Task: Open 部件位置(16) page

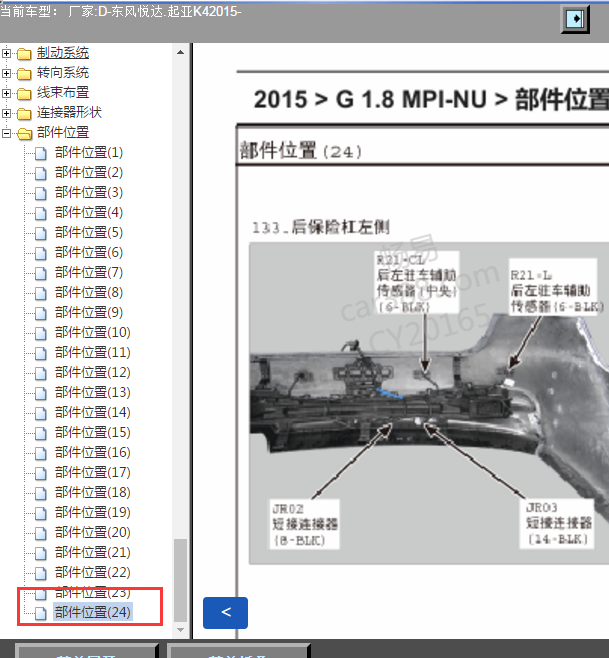Action: click(92, 452)
